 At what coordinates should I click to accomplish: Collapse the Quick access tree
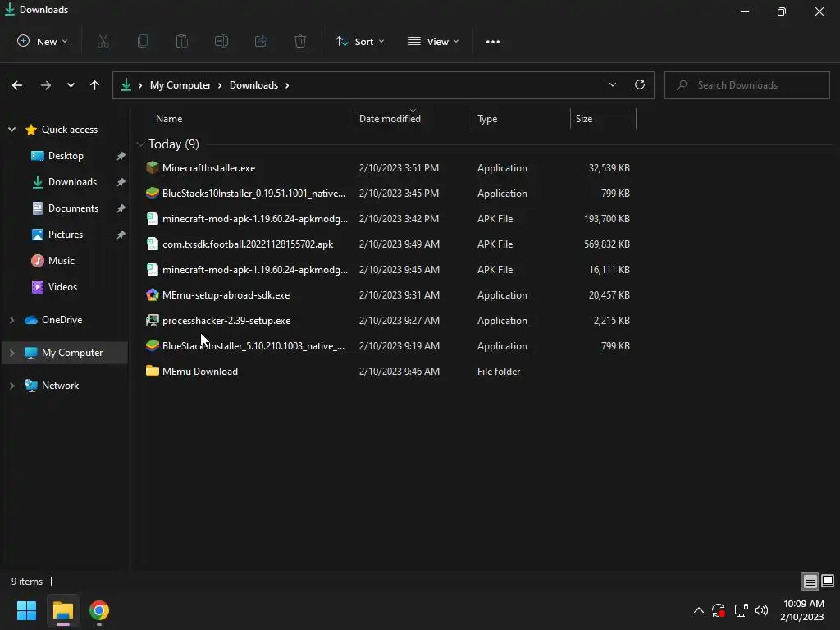click(x=11, y=129)
